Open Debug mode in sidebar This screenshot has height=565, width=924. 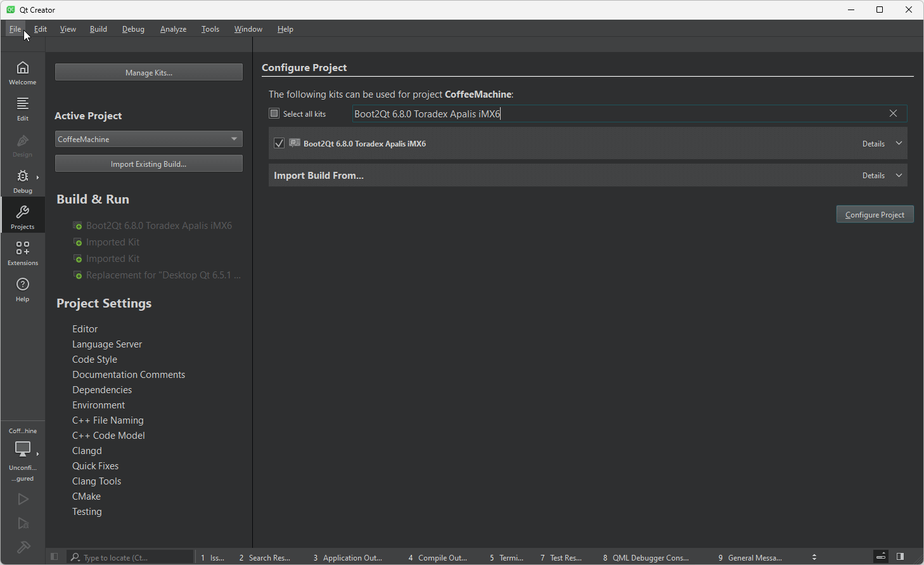(23, 181)
